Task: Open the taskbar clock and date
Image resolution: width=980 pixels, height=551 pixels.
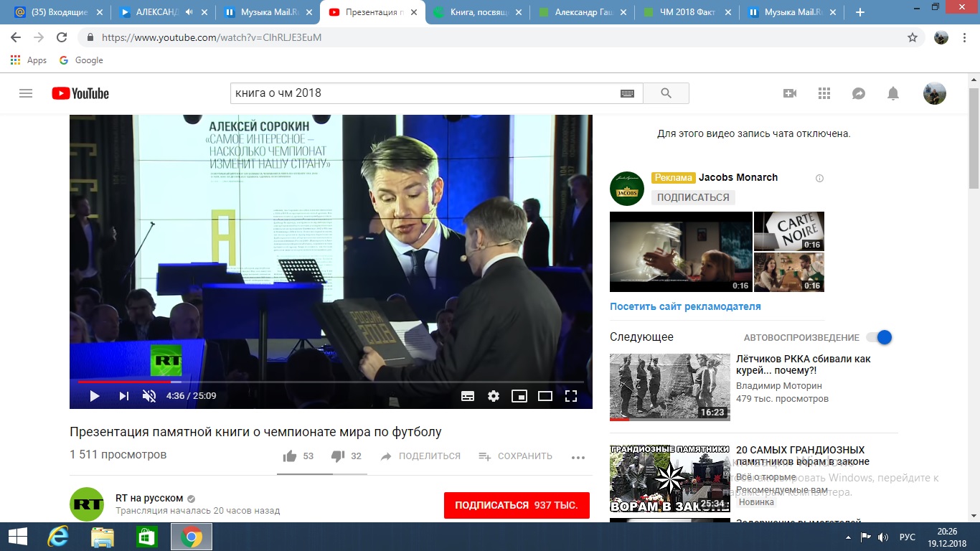Action: pos(947,537)
